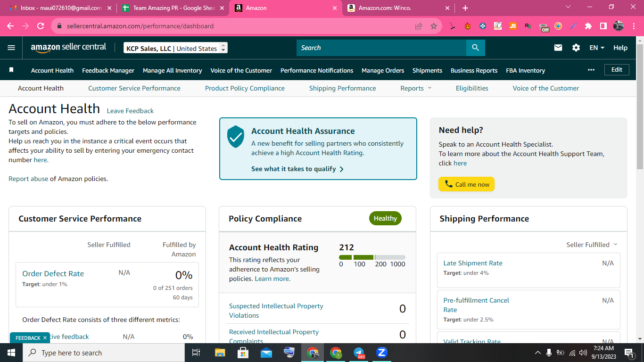Open Manage Orders in the navigation bar
The image size is (644, 362).
click(383, 70)
